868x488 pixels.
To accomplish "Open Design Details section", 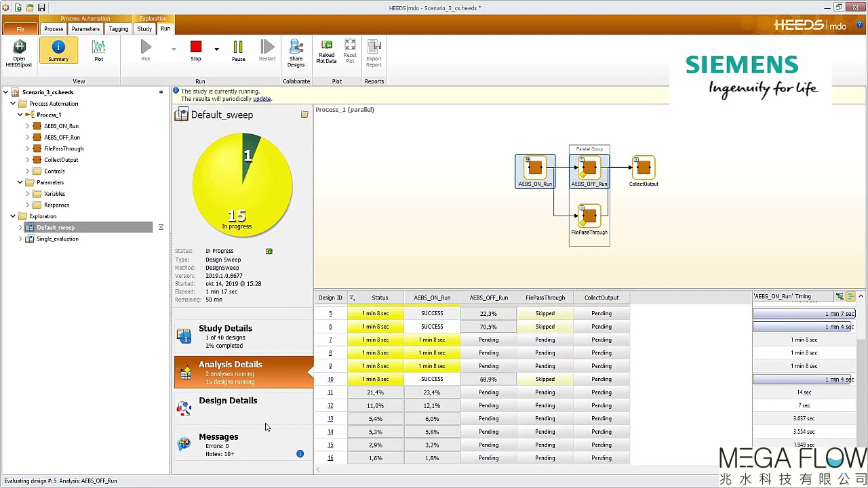I will pos(243,408).
